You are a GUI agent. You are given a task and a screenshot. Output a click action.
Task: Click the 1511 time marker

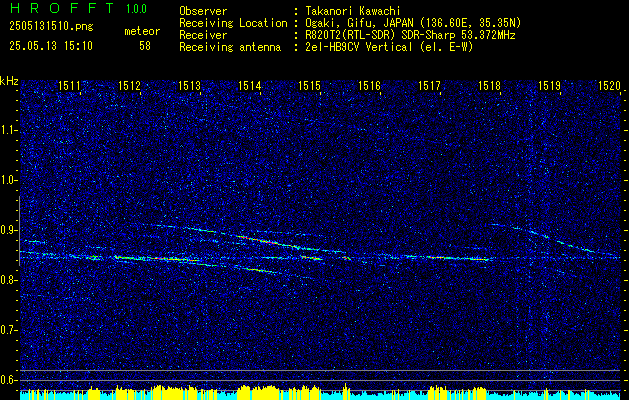pyautogui.click(x=69, y=85)
